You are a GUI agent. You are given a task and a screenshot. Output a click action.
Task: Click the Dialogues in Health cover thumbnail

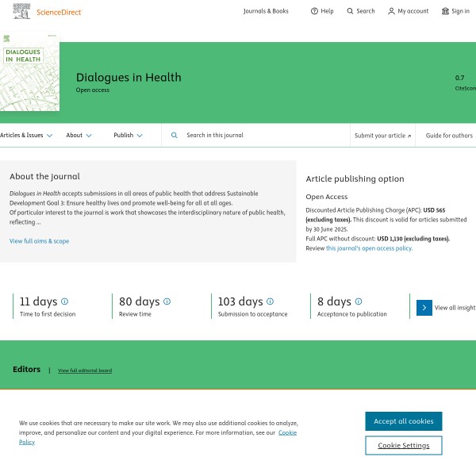click(29, 73)
